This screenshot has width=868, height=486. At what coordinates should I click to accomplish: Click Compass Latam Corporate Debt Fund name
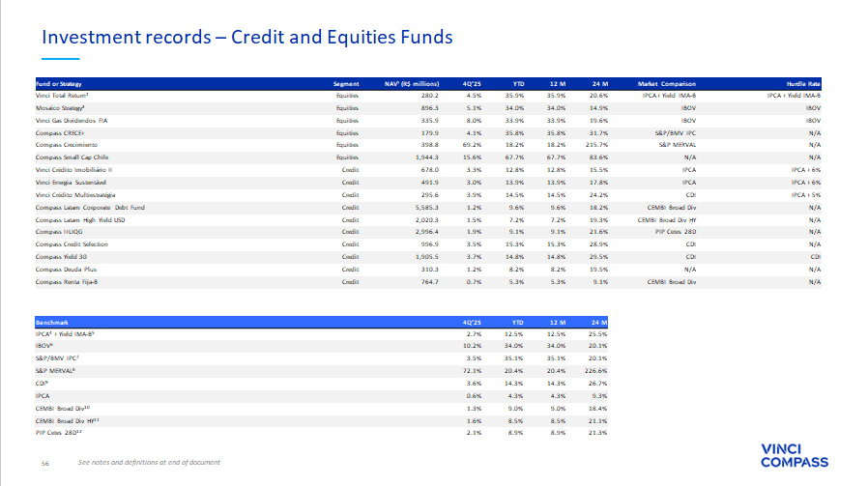pos(89,208)
